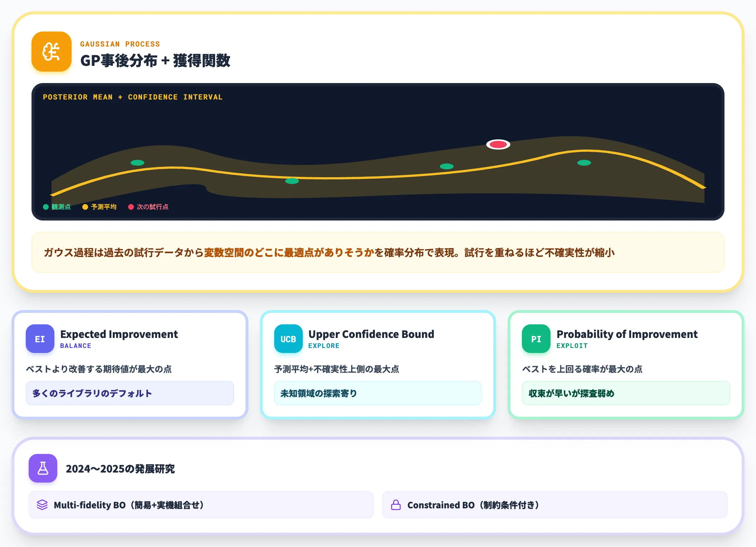Click the 次の試行点 legend label
Screen dimensions: 756x547
[152, 207]
